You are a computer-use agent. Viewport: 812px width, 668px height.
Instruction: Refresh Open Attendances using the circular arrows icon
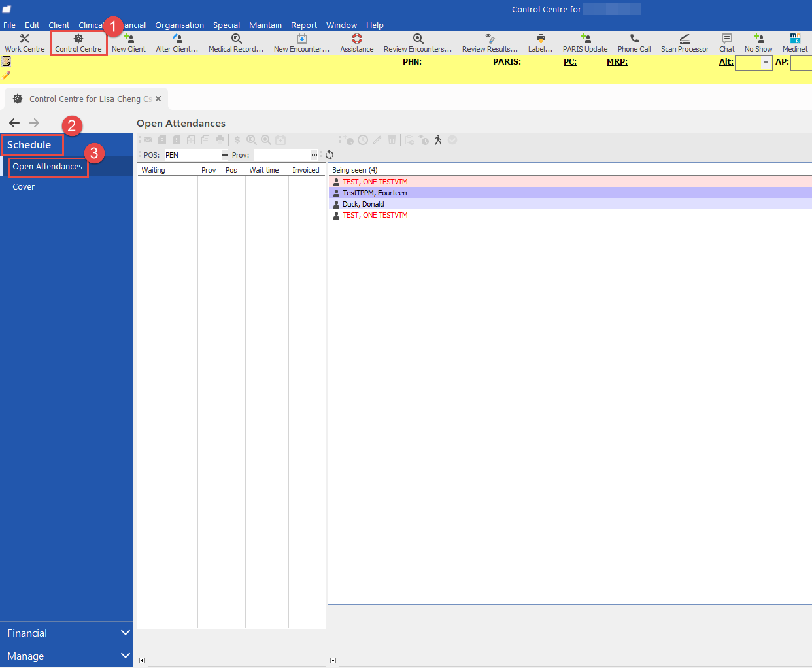point(330,155)
